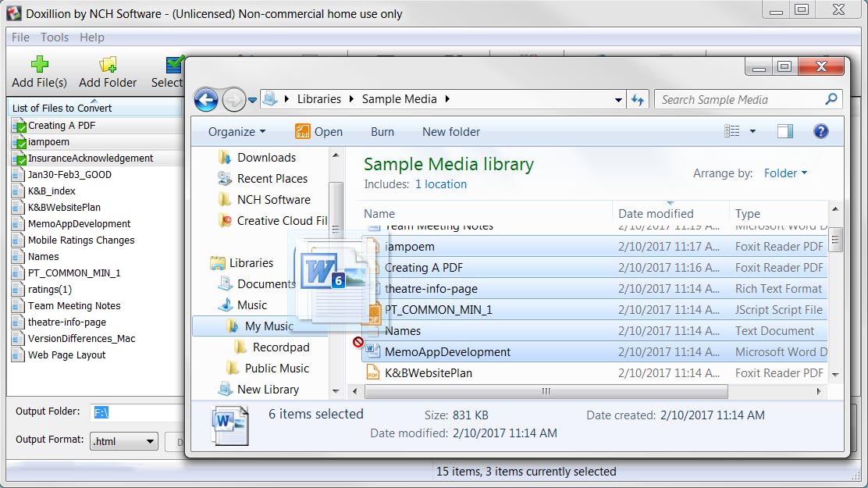This screenshot has height=488, width=868.
Task: Click the Add File(s) green plus icon
Action: [39, 64]
